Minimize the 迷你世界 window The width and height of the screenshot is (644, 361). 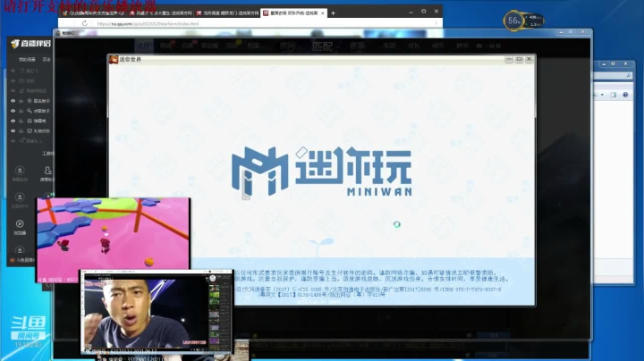tap(509, 60)
